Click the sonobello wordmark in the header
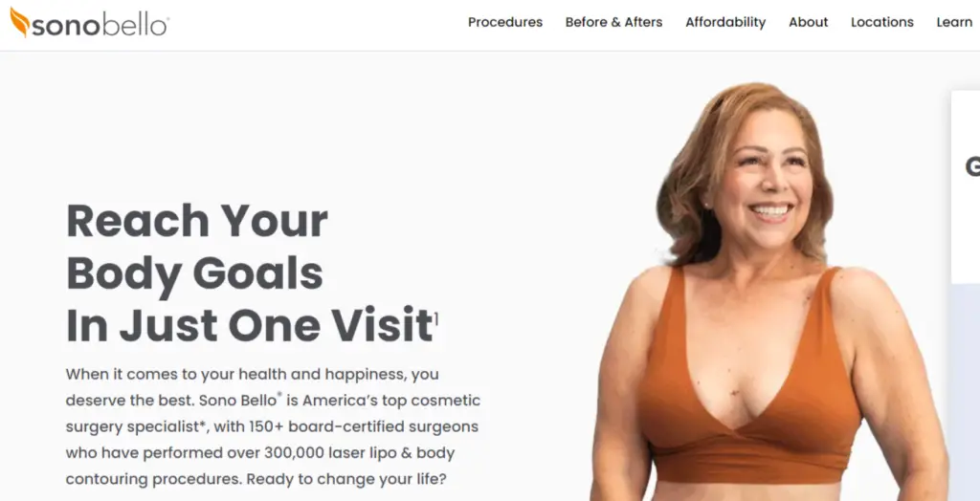 [100, 26]
